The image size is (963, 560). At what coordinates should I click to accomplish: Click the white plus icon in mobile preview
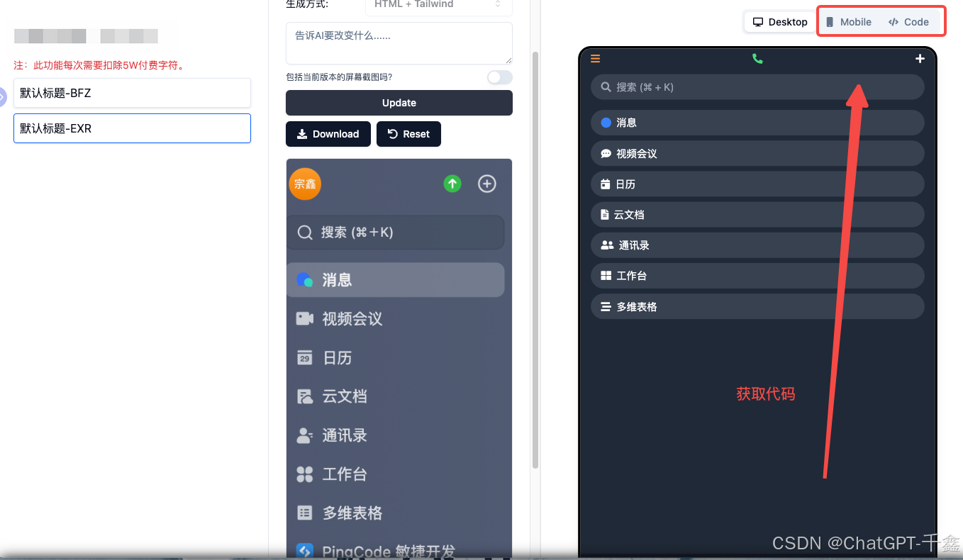(920, 59)
